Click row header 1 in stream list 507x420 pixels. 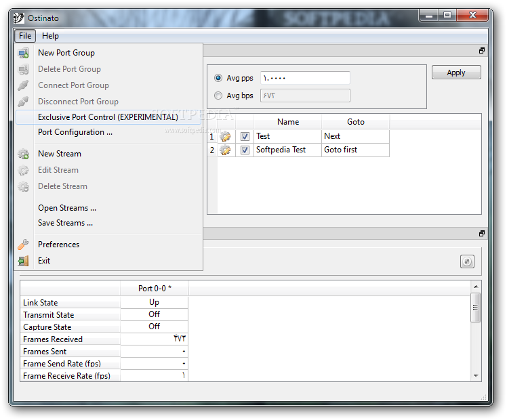211,137
